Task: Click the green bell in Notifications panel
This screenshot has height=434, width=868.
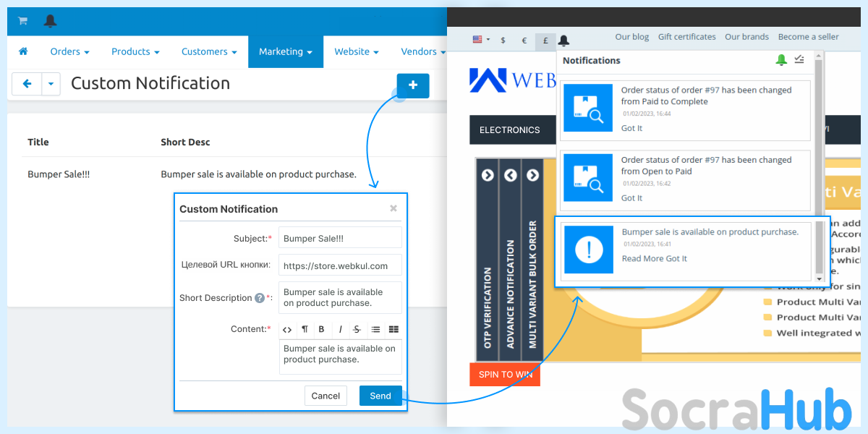Action: click(781, 60)
